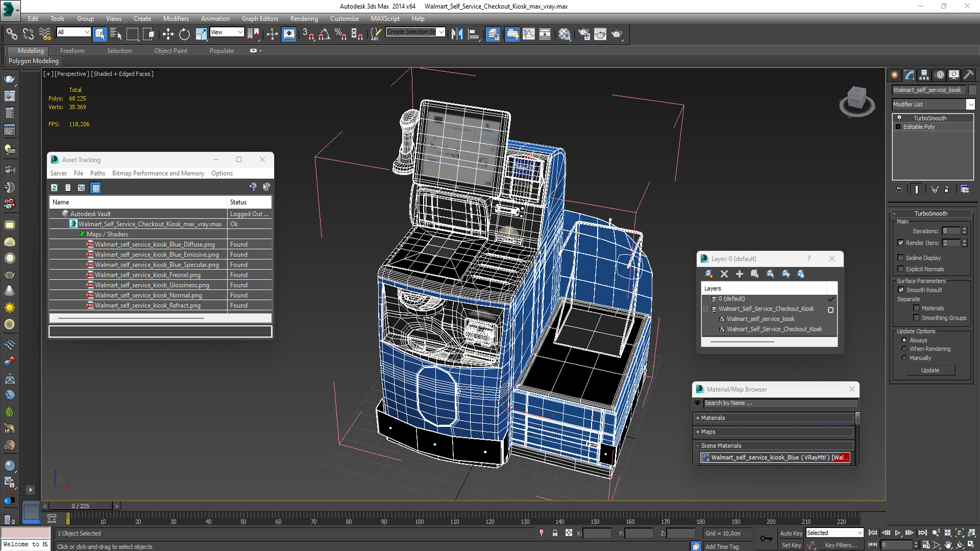Click the Auto Key button
The height and width of the screenshot is (551, 980).
(x=791, y=533)
